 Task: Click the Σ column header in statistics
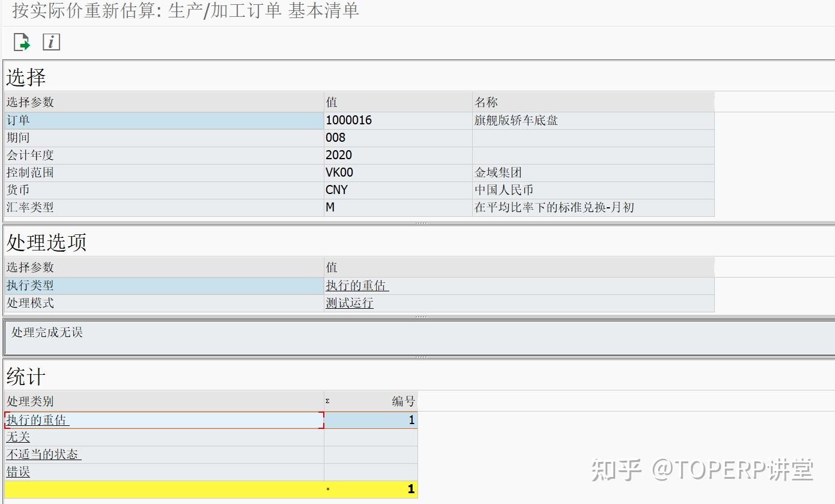click(x=328, y=401)
